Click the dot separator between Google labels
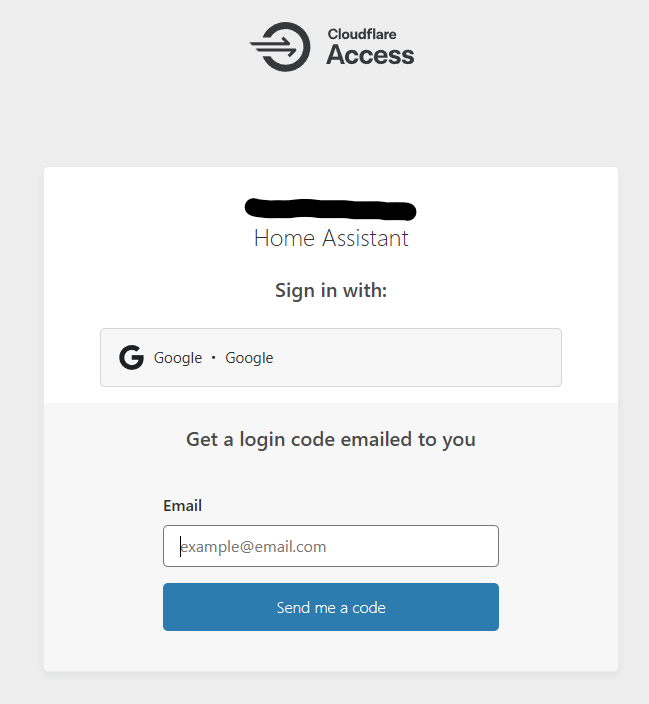 213,358
